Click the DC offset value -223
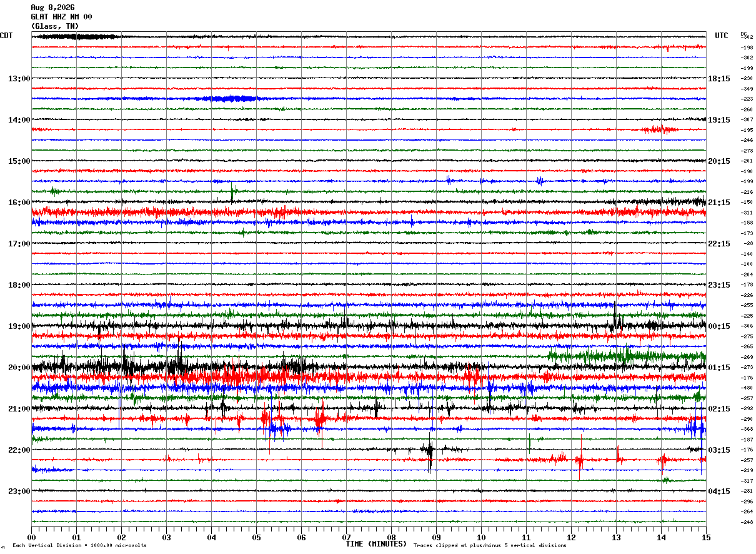756x554 pixels. coord(747,99)
